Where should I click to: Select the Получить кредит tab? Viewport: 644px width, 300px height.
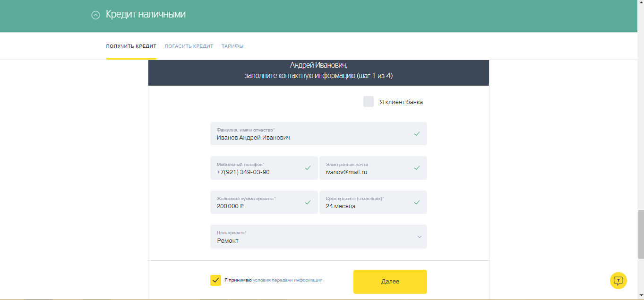click(x=131, y=46)
